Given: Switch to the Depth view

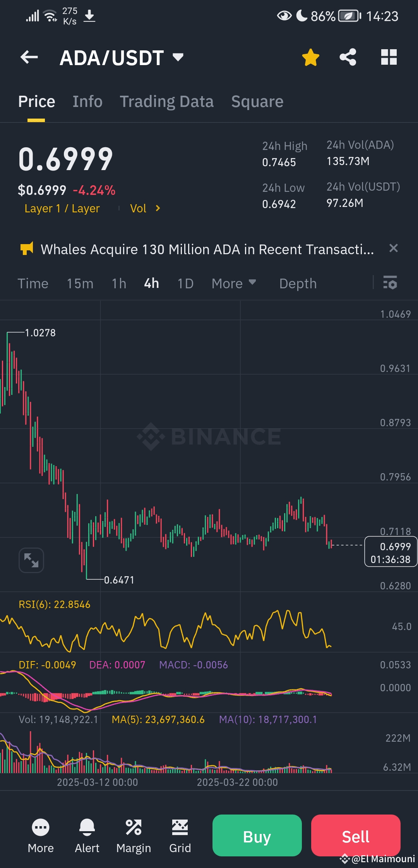Looking at the screenshot, I should click(x=298, y=283).
